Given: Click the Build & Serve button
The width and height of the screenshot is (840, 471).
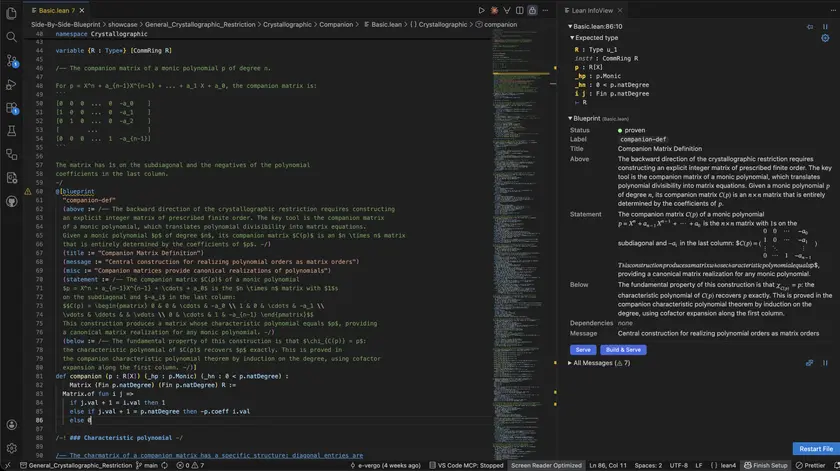Looking at the screenshot, I should click(x=623, y=350).
